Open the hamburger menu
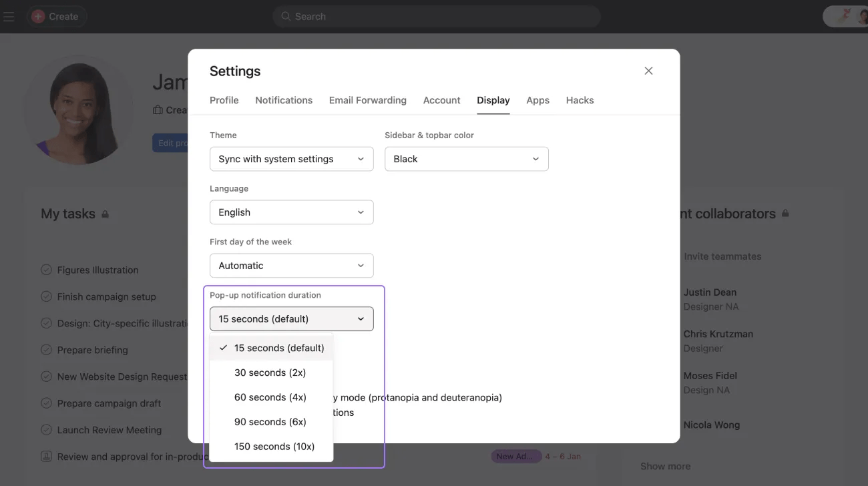Viewport: 868px width, 486px height. click(x=9, y=16)
